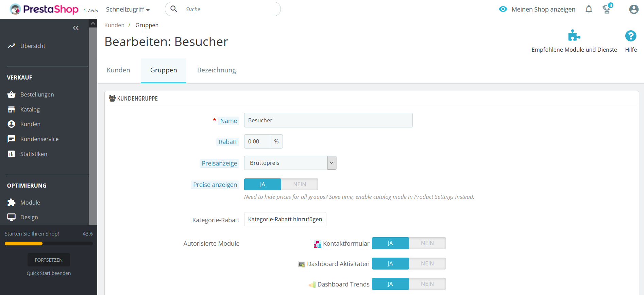Click the Hilfe question mark icon
This screenshot has height=295, width=644.
coord(631,36)
